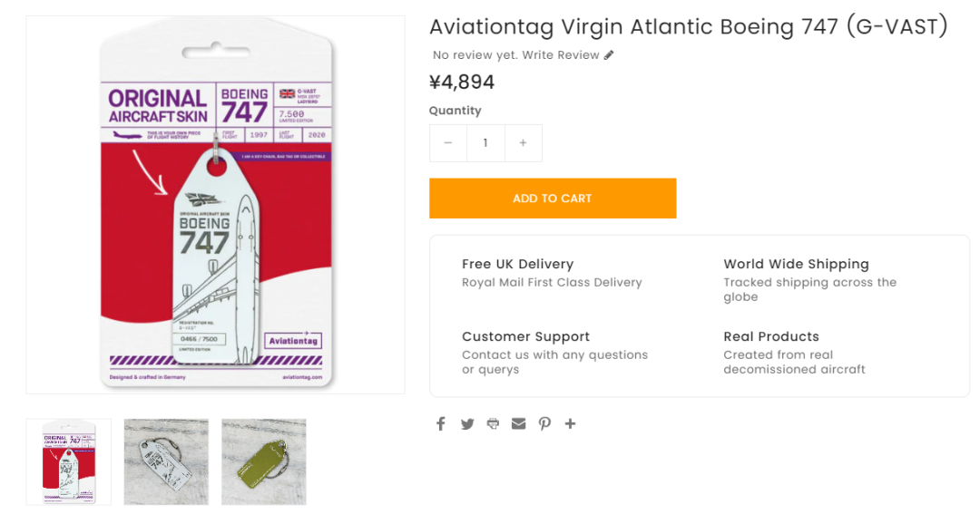Click the Customer Support heading
The height and width of the screenshot is (524, 980).
[525, 336]
